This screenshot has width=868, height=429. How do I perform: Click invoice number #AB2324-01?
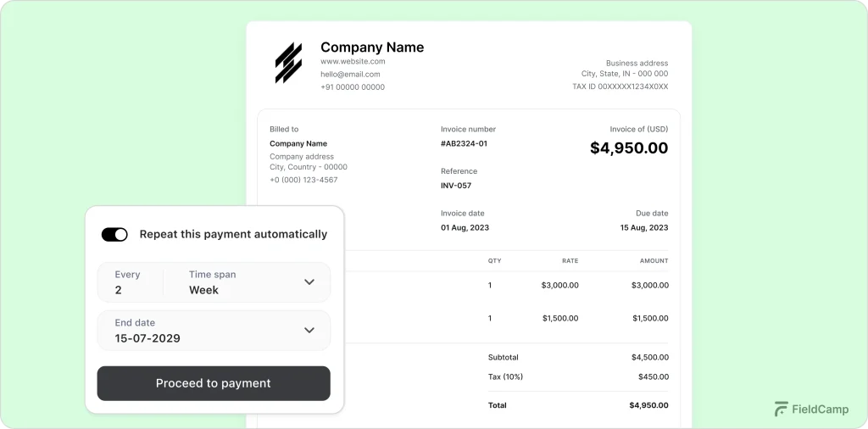(464, 143)
